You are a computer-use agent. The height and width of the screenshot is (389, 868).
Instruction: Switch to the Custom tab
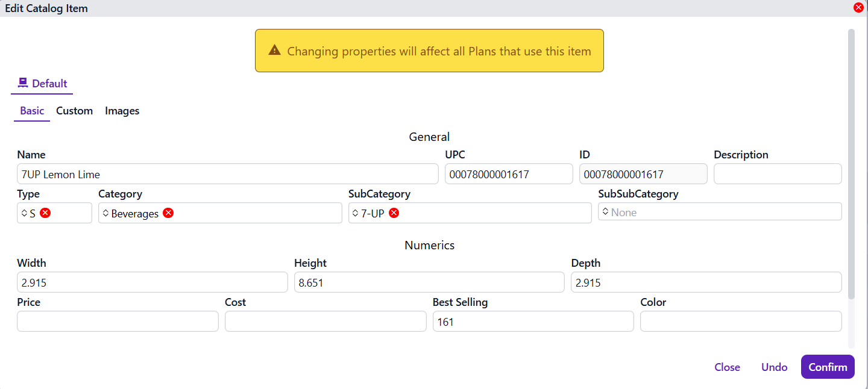coord(74,111)
